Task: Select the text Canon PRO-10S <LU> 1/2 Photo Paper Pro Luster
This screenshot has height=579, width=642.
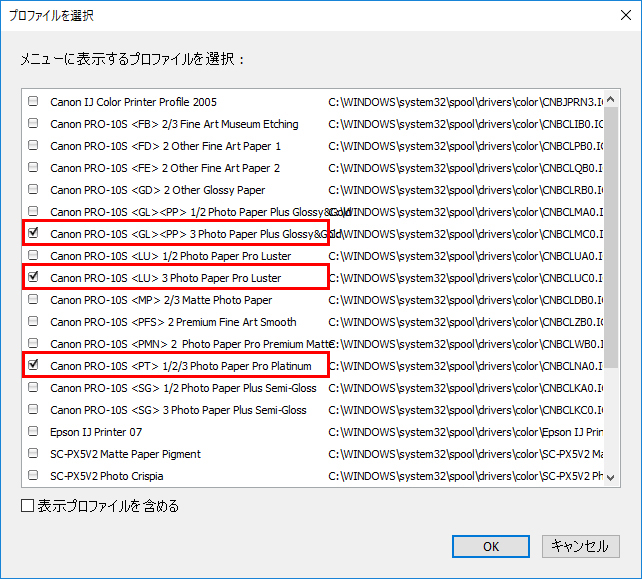Action: tap(171, 256)
